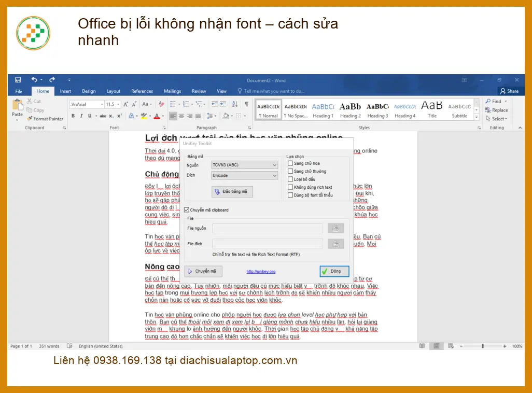Show paragraph marks
Viewport: 532px width, 393px height.
coord(247,104)
